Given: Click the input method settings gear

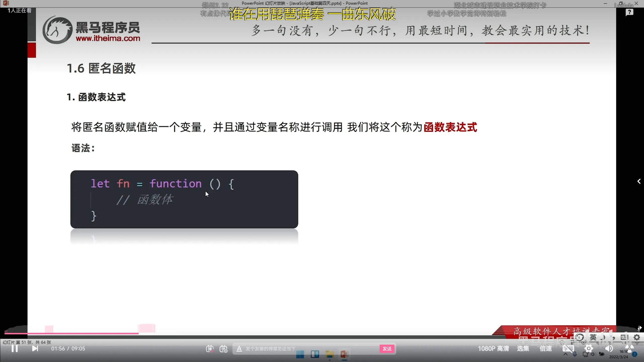Looking at the screenshot, I should pos(637,337).
